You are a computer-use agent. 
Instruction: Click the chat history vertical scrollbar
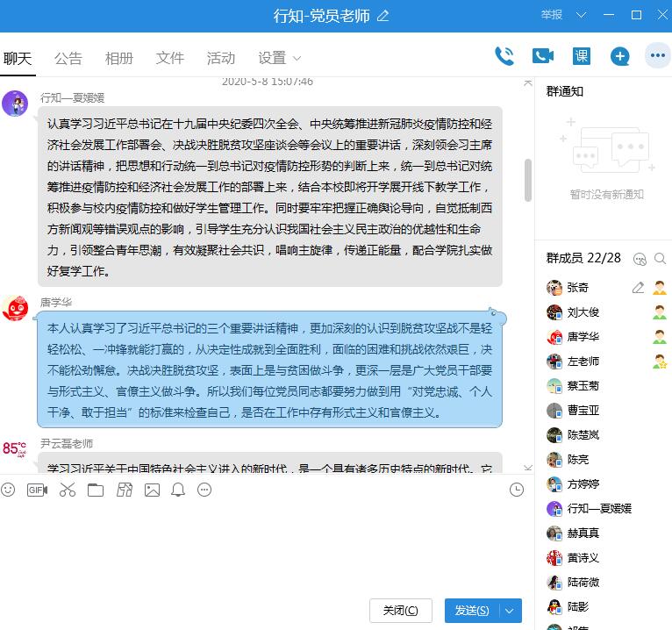pyautogui.click(x=527, y=180)
